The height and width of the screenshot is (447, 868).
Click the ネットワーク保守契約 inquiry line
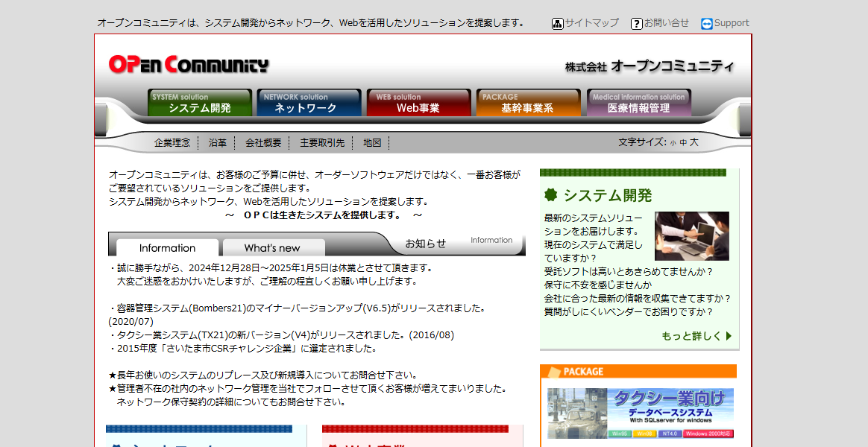(231, 402)
